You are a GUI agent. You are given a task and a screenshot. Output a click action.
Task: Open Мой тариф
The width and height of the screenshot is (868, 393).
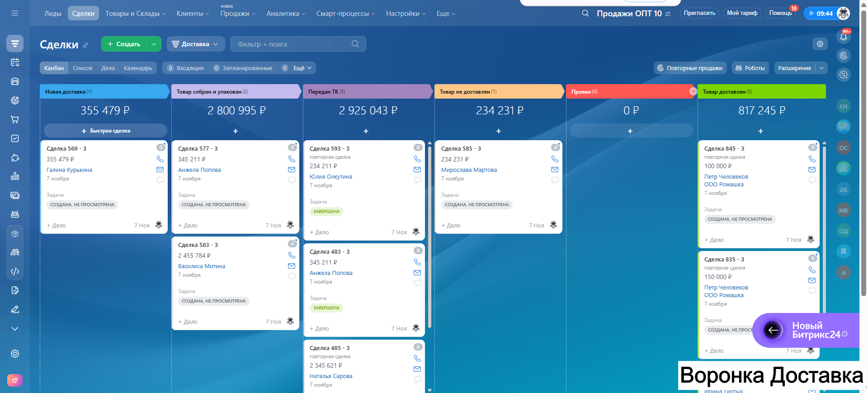(x=742, y=13)
